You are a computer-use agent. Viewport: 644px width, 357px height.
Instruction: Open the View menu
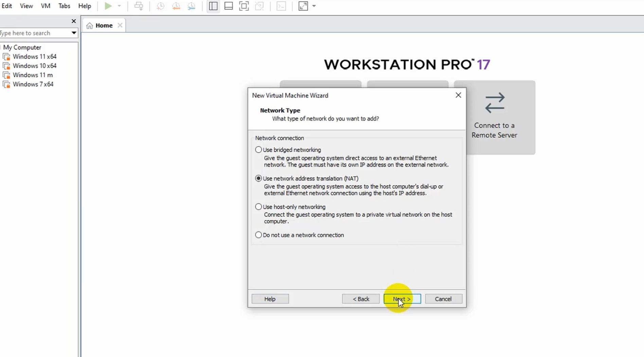click(x=26, y=6)
